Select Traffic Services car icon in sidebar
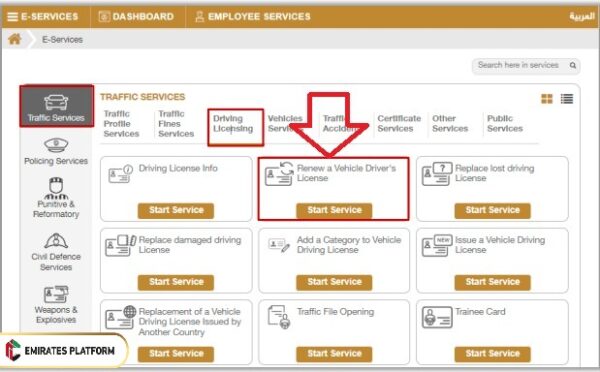The width and height of the screenshot is (600, 372). 56,102
